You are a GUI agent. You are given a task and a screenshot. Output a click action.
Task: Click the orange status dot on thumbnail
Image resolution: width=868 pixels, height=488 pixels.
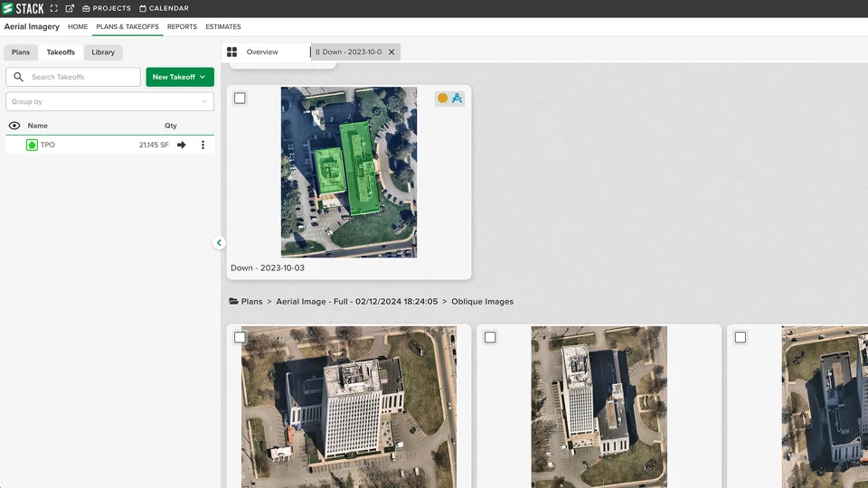[442, 99]
